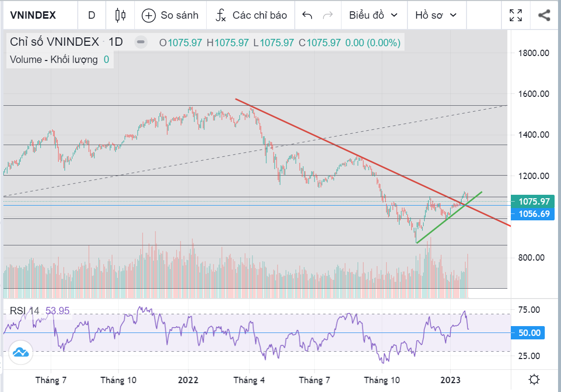Collapse the VNINDEX legend toggle

[141, 42]
